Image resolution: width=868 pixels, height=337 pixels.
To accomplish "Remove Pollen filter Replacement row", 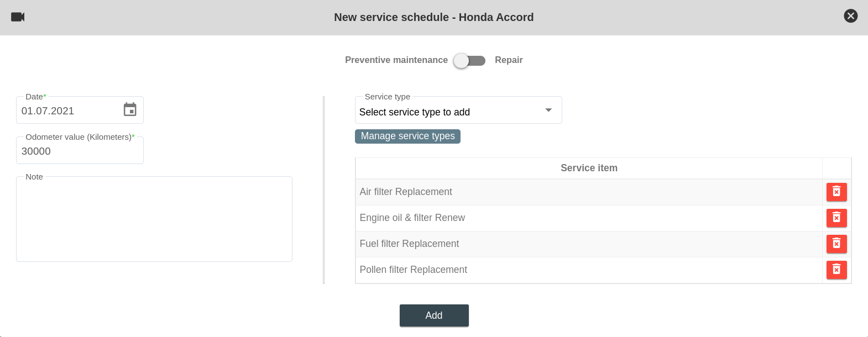I will (836, 270).
